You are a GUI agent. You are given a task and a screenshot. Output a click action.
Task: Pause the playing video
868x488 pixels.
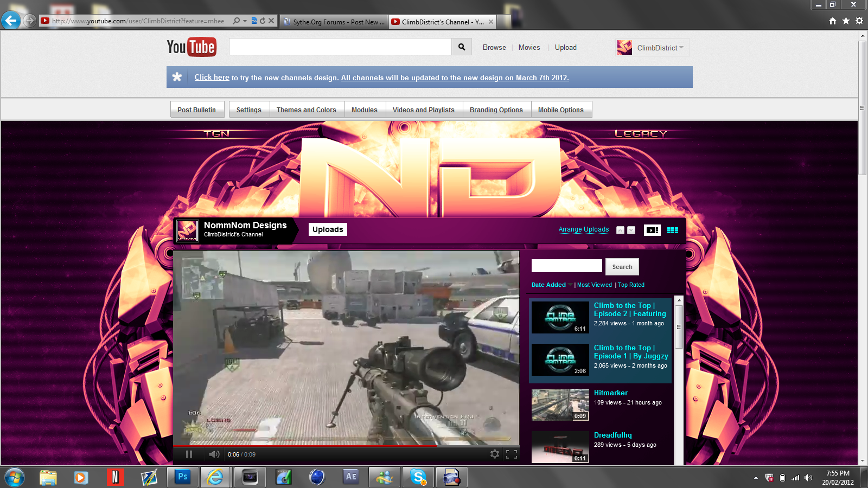point(189,454)
